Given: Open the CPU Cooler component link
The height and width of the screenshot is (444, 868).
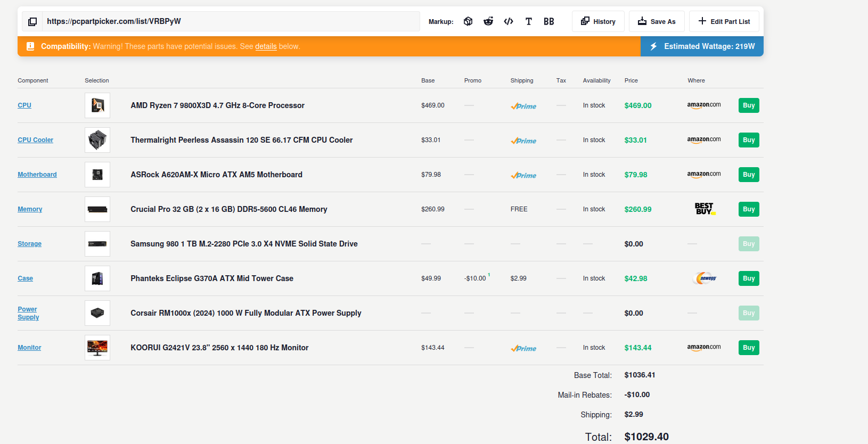Looking at the screenshot, I should tap(36, 140).
